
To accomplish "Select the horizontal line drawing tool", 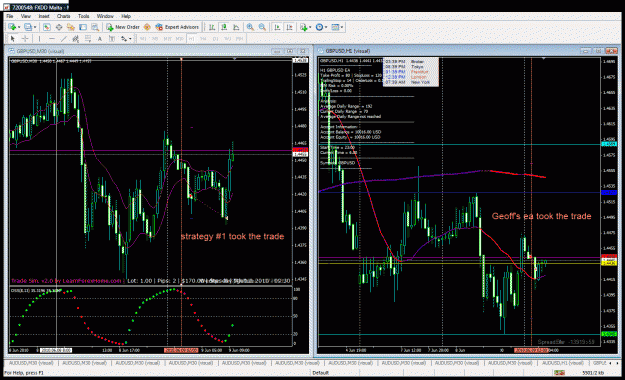I will [x=52, y=39].
